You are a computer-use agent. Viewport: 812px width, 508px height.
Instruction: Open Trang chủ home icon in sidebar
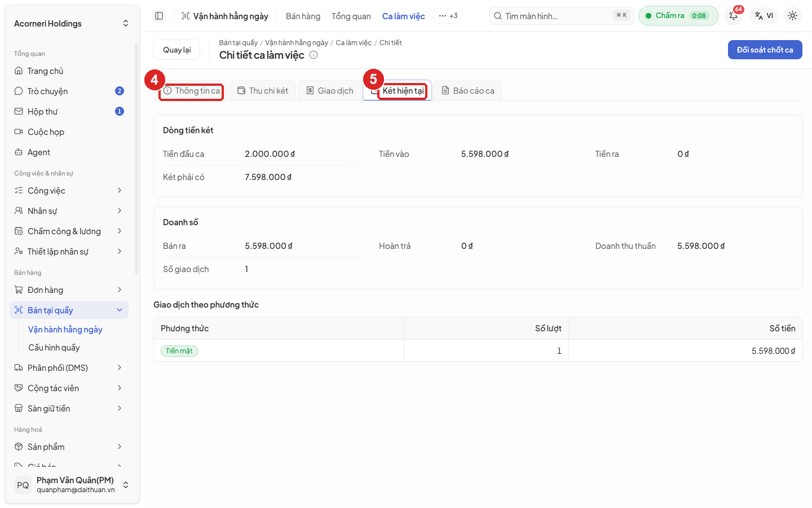pyautogui.click(x=69, y=71)
